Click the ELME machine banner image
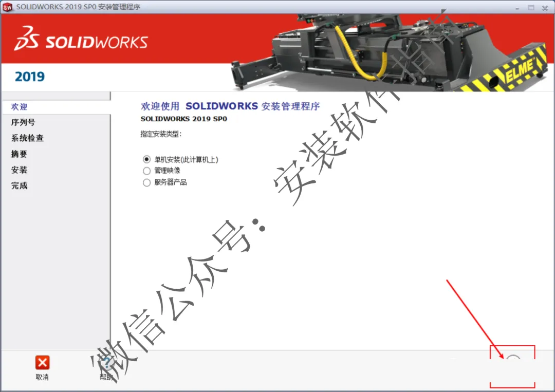The width and height of the screenshot is (555, 392). (x=390, y=52)
